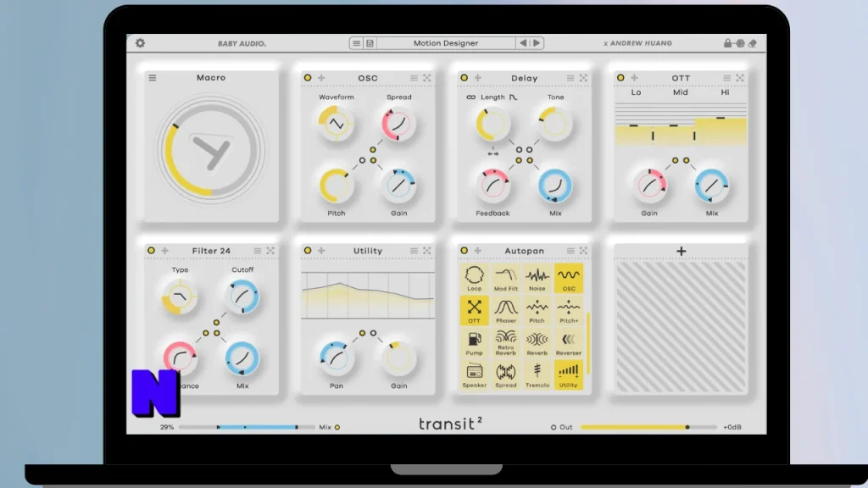
Task: Click the Delay sync link icon
Action: coord(470,97)
